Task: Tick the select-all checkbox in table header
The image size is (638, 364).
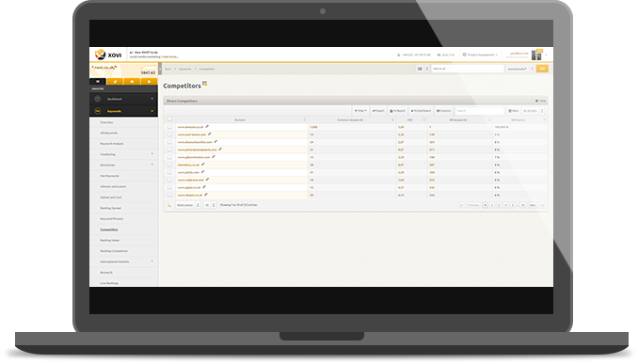Action: [169, 119]
